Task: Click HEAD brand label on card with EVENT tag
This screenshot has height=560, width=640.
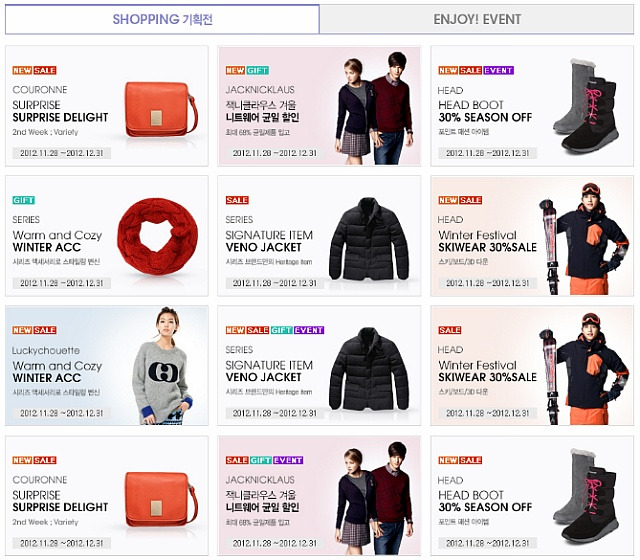Action: pyautogui.click(x=450, y=90)
